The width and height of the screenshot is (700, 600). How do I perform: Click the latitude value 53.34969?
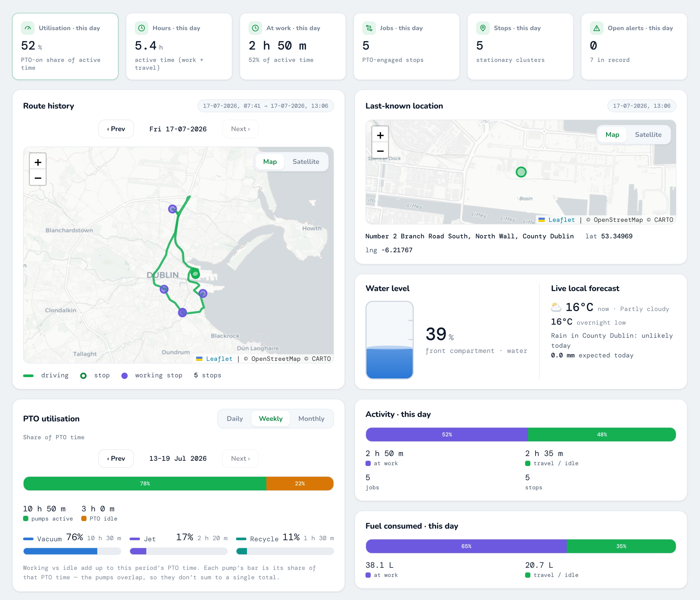click(x=617, y=236)
